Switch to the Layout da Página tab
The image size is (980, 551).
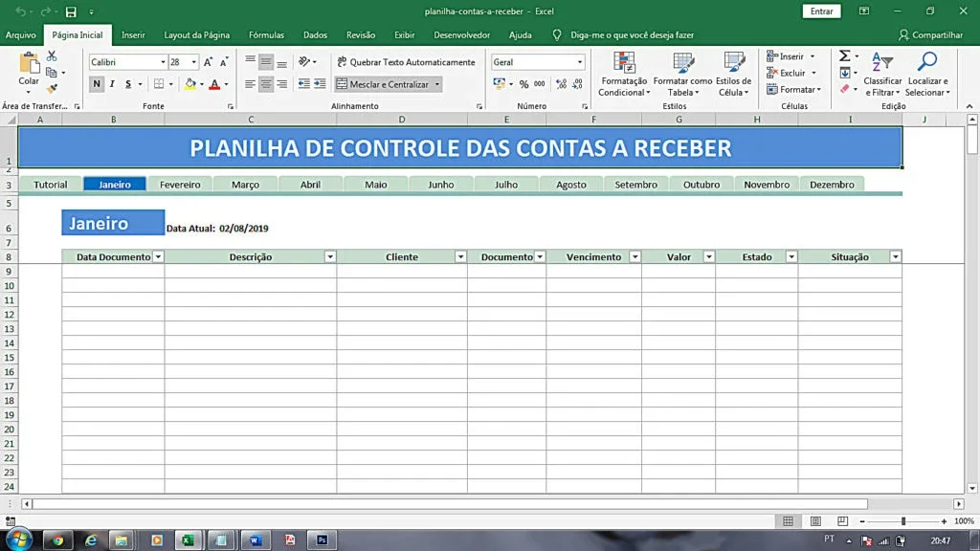[x=197, y=35]
